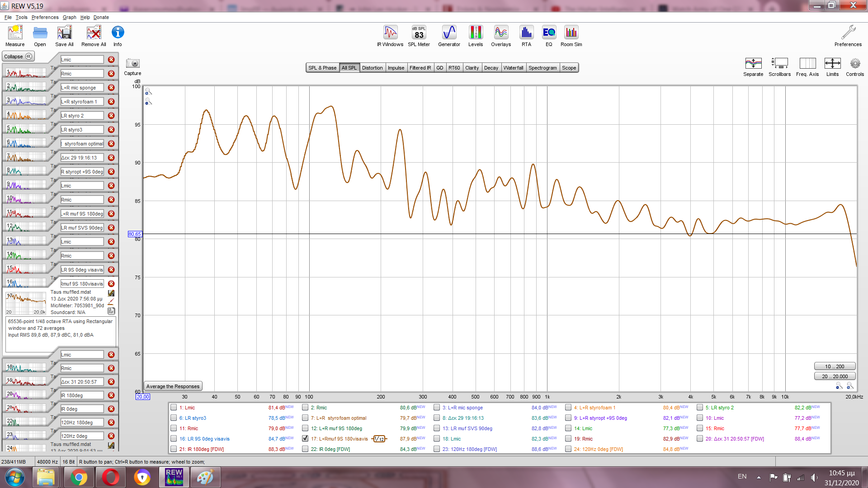This screenshot has height=488, width=868.
Task: Switch to the Spectrogram tab
Action: point(542,68)
